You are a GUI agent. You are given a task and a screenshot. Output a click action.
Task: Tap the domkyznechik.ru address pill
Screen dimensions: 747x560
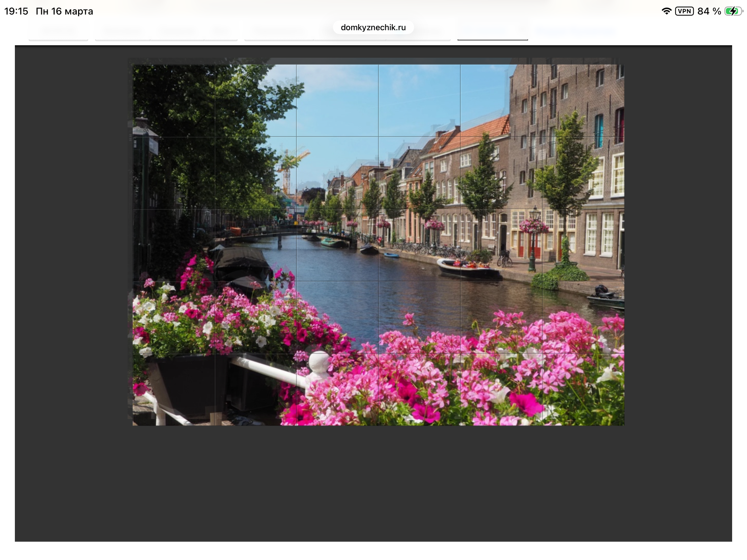373,27
